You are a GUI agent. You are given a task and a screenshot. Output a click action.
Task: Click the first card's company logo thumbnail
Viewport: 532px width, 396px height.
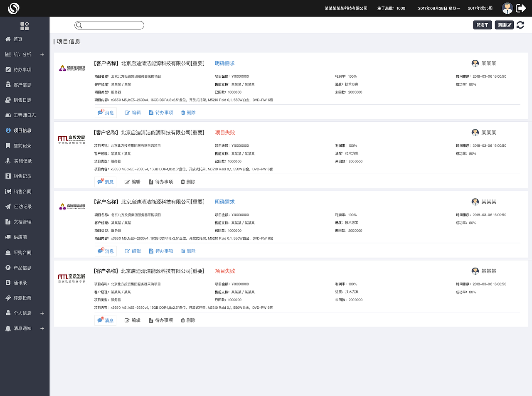[72, 68]
